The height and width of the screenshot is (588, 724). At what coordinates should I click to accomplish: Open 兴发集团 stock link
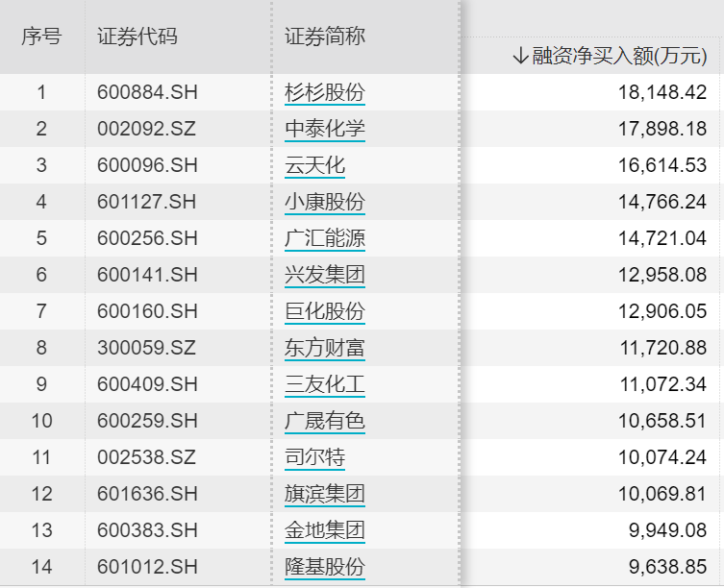tap(325, 275)
